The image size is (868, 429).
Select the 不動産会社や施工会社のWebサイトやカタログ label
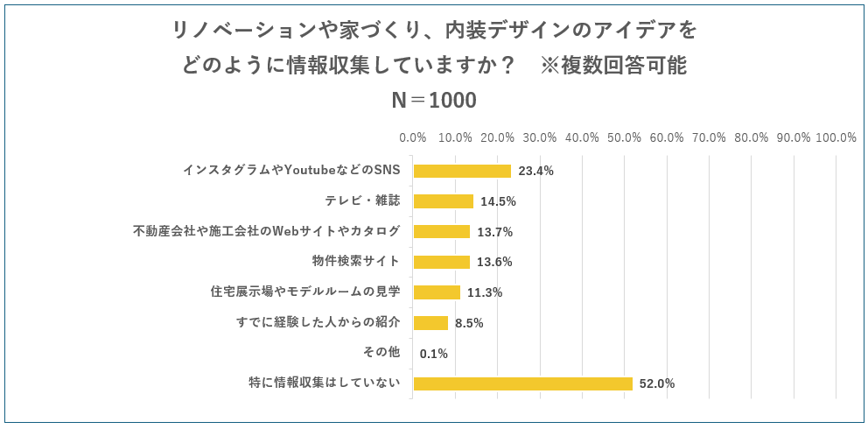[x=266, y=231]
